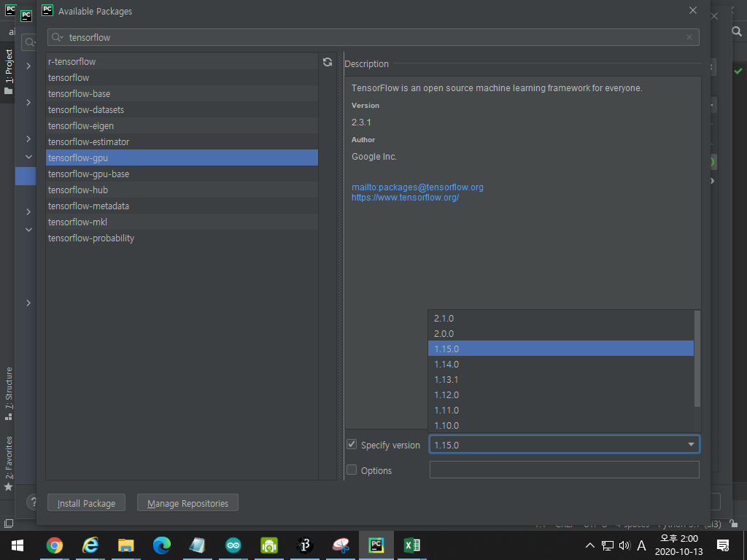The width and height of the screenshot is (747, 560).
Task: Open File Explorer from the taskbar
Action: point(125,545)
